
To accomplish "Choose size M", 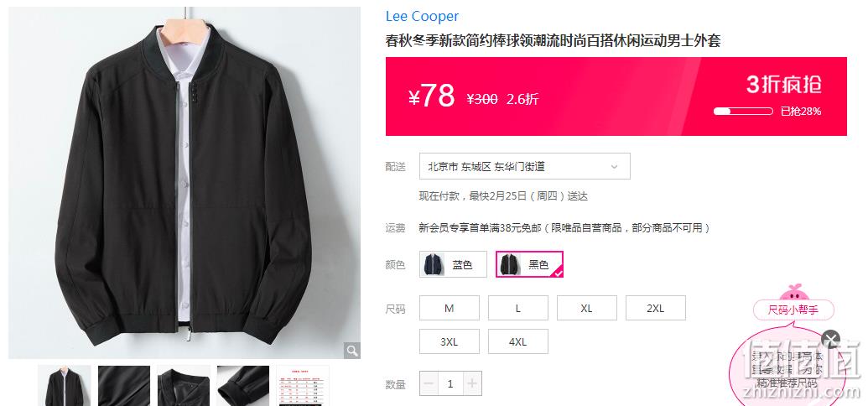I will [449, 308].
